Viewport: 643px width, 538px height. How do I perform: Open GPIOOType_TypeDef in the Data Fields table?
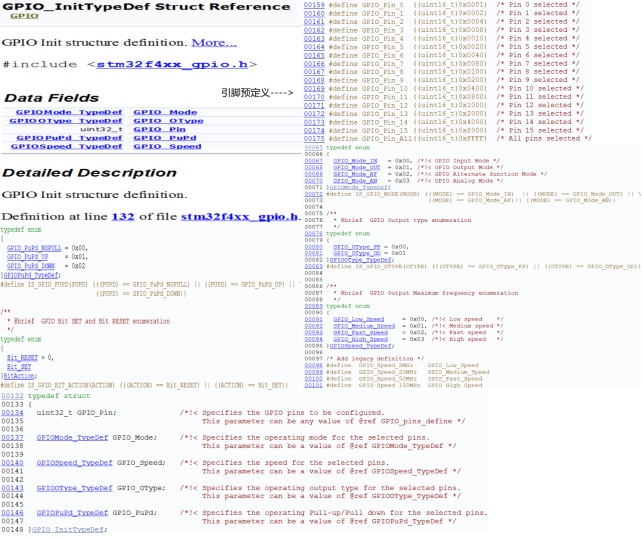pyautogui.click(x=66, y=121)
